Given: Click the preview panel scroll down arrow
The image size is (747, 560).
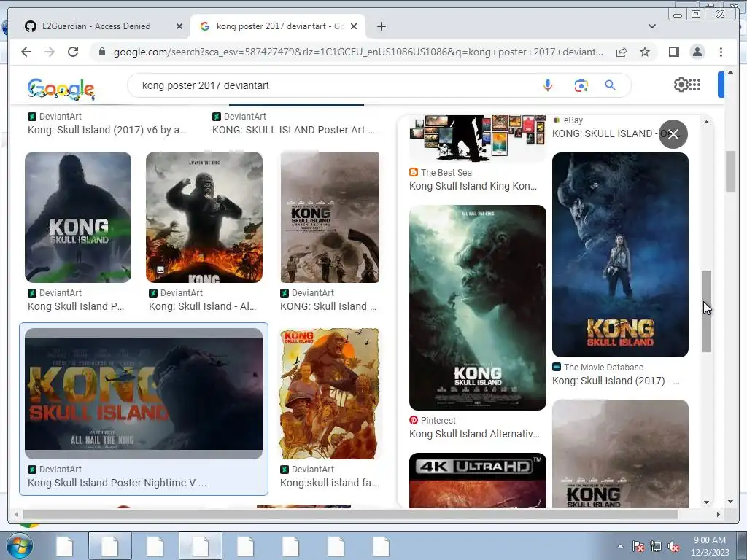Looking at the screenshot, I should (706, 502).
